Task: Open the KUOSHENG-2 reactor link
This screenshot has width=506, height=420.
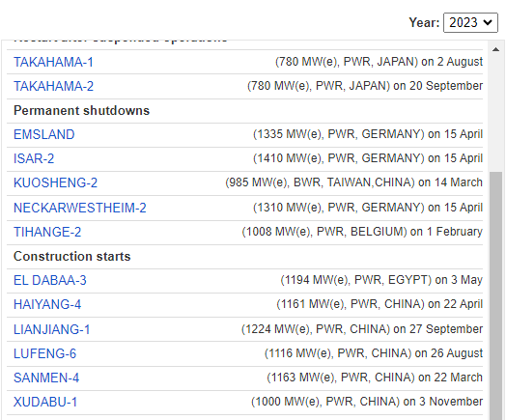Action: coord(55,182)
